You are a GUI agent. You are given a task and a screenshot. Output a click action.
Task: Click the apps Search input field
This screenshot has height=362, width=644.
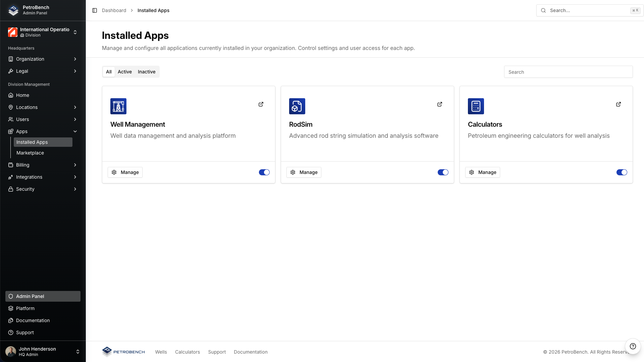(568, 72)
